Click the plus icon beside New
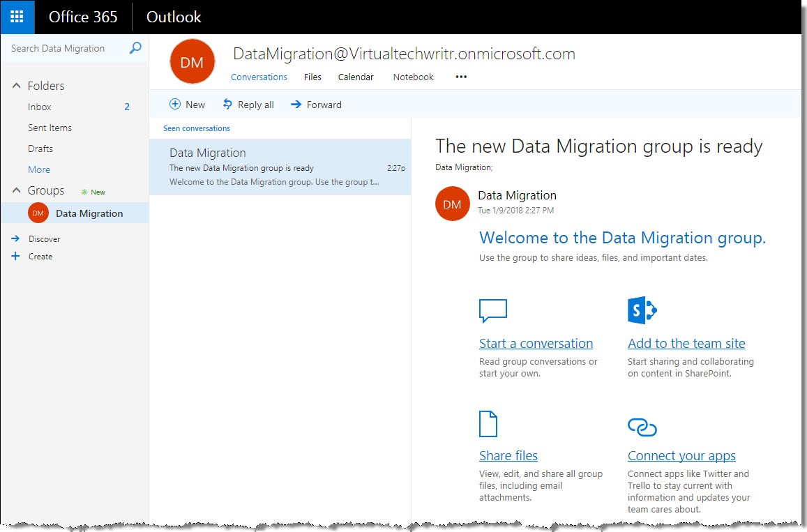807x532 pixels. [175, 104]
